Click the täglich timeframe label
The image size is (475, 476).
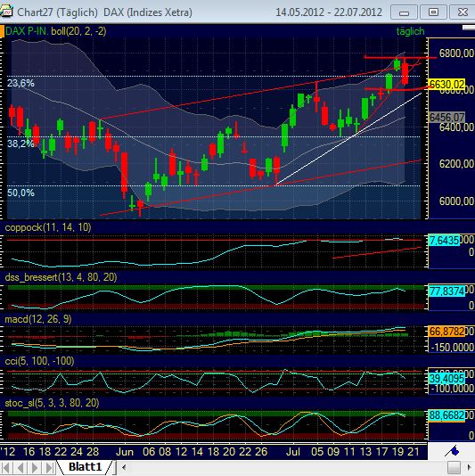[x=410, y=31]
